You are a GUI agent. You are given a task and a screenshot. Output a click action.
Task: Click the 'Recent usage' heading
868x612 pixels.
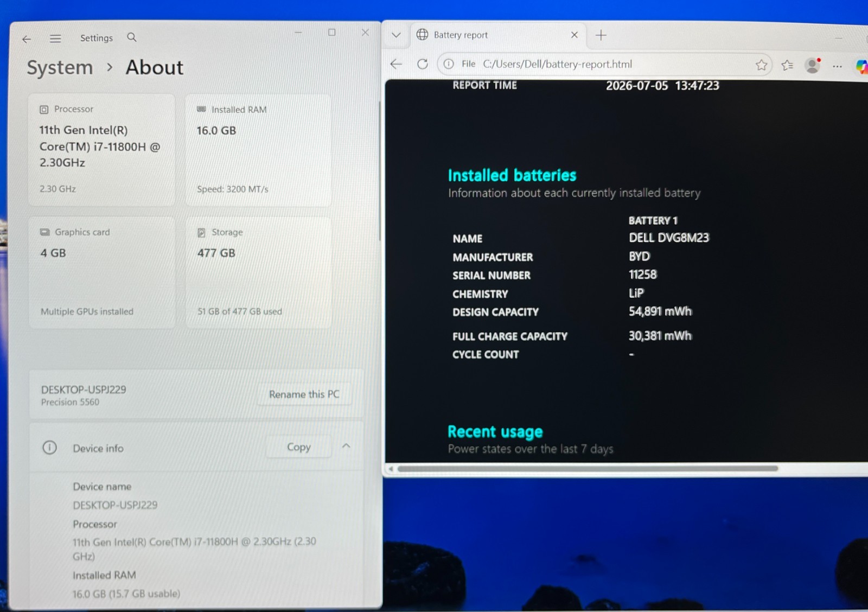[495, 432]
